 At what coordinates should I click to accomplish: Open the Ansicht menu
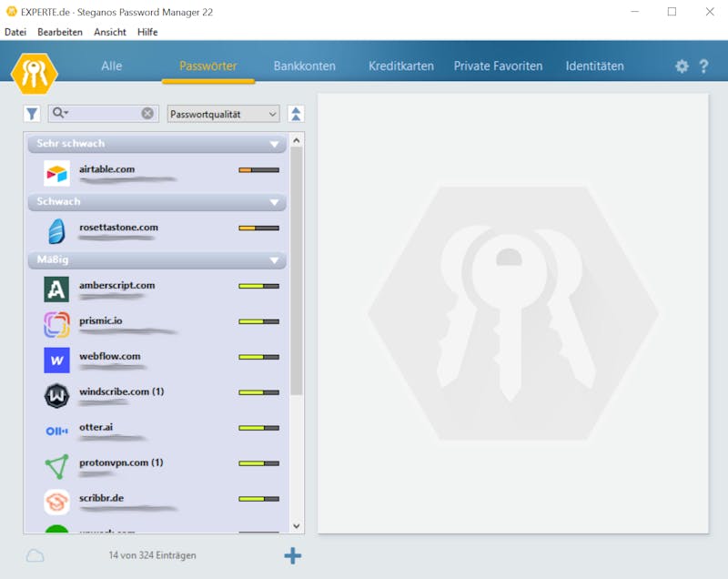point(110,32)
